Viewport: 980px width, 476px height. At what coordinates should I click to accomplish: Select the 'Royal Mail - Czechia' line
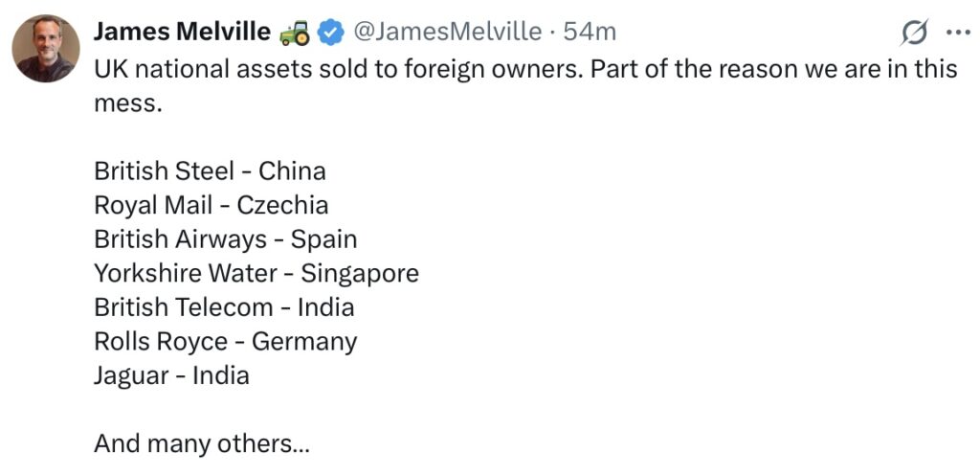tap(212, 205)
